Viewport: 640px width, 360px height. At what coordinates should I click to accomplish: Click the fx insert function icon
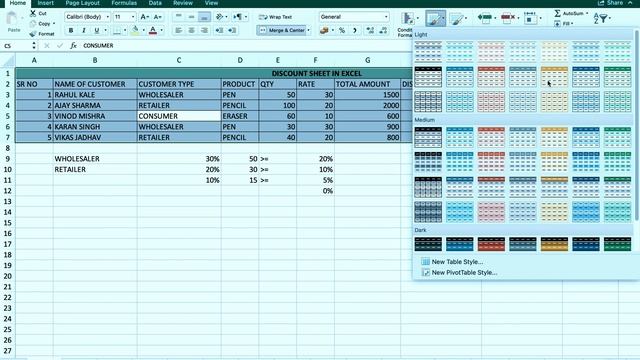[73, 46]
